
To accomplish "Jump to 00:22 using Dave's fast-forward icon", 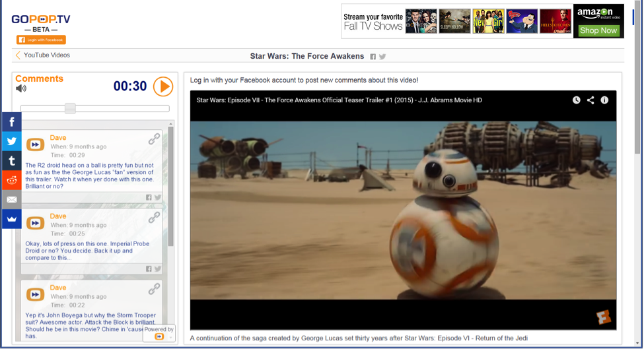I will 35,294.
